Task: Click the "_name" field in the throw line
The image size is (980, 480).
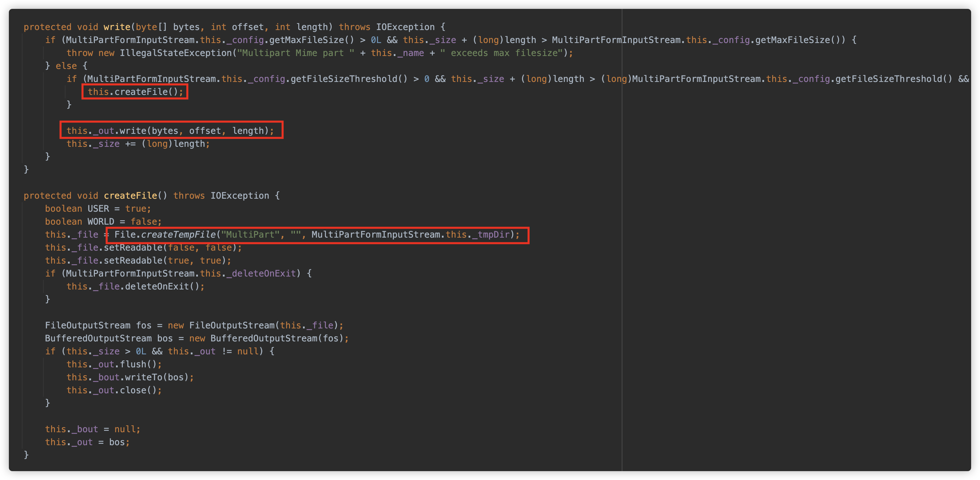Action: 410,53
